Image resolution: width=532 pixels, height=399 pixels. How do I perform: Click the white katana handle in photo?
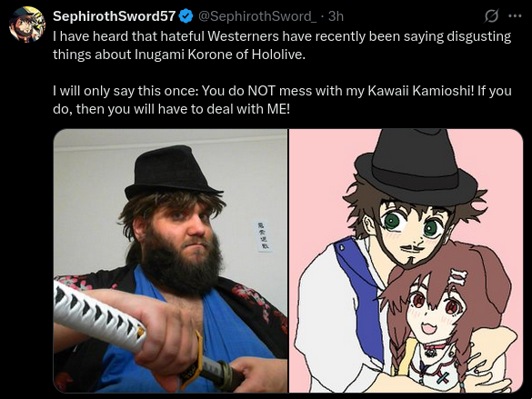coord(98,316)
